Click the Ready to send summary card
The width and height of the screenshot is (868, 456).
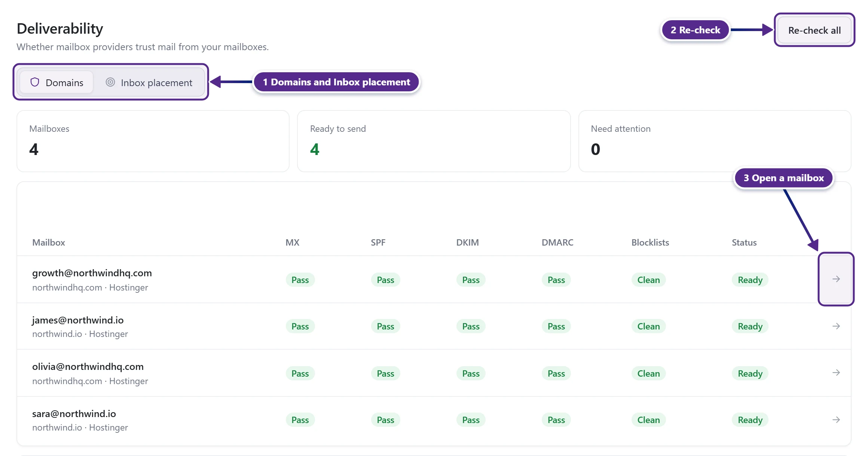click(434, 141)
